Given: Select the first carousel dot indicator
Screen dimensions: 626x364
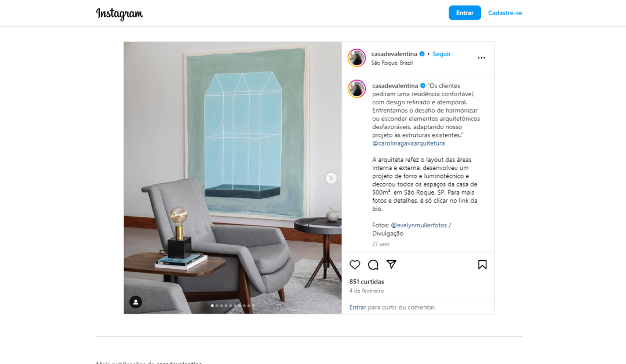Looking at the screenshot, I should pyautogui.click(x=212, y=305).
